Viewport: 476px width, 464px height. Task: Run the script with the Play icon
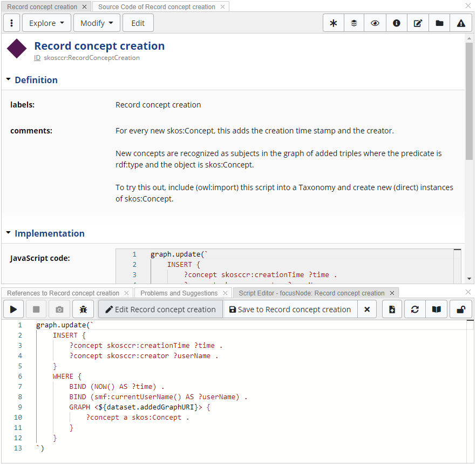coord(13,309)
